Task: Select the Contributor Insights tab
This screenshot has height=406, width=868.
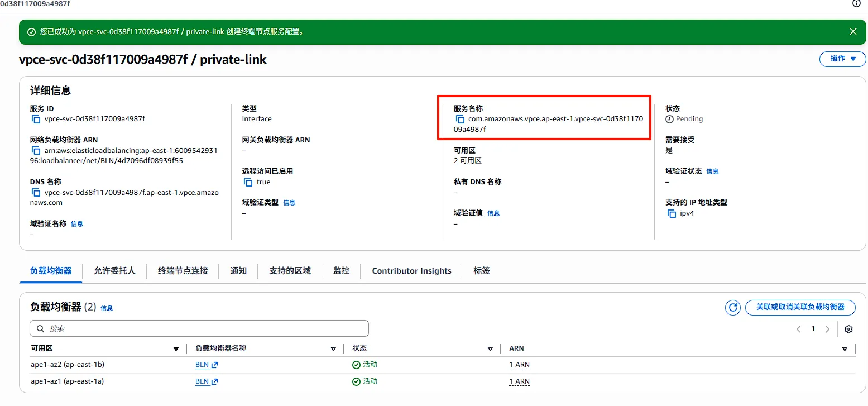Action: coord(411,271)
